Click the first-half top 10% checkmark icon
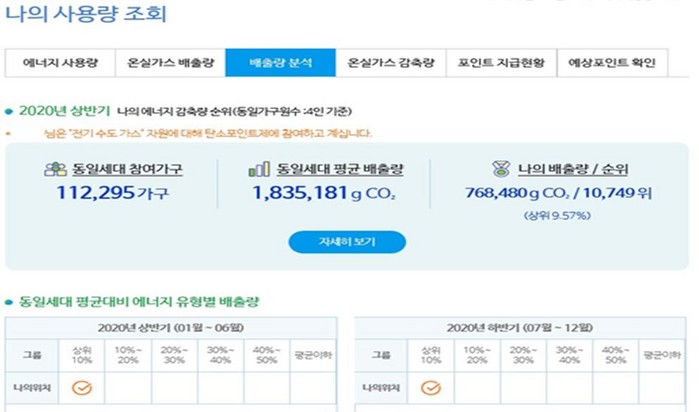 pyautogui.click(x=82, y=387)
